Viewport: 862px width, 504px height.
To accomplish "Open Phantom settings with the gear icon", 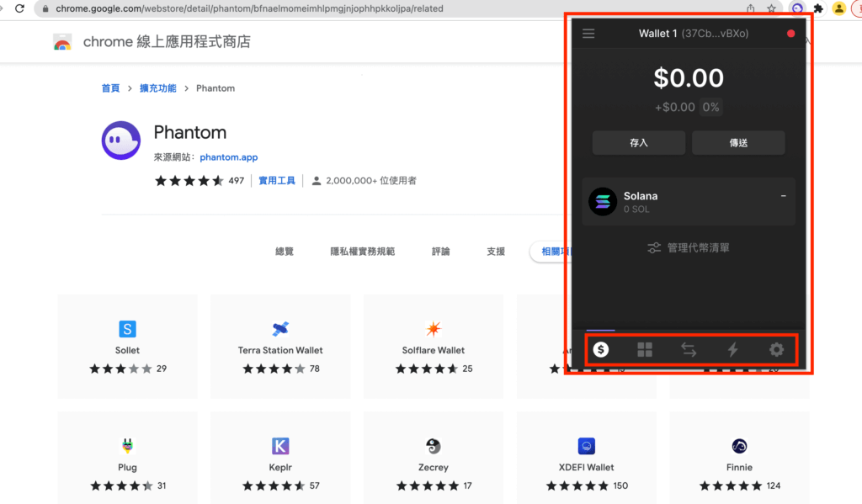I will pos(776,348).
